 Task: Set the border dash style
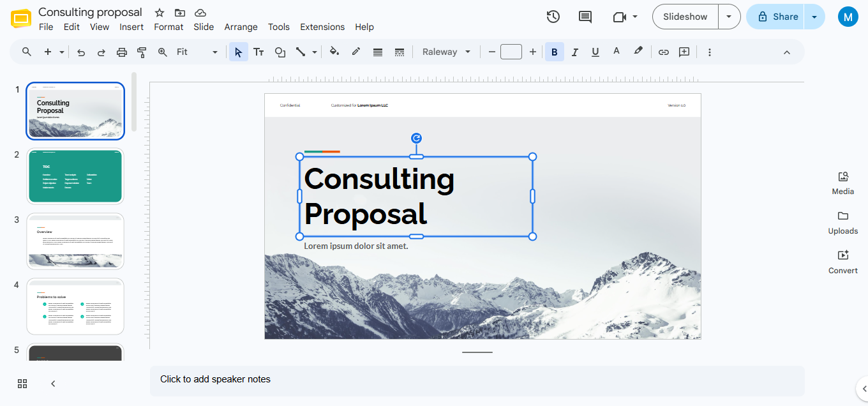pos(400,52)
